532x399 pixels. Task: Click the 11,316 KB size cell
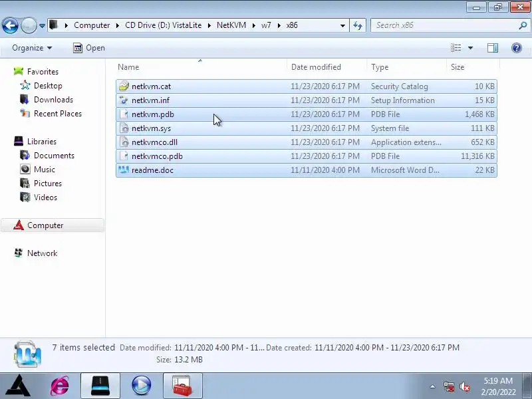coord(477,156)
